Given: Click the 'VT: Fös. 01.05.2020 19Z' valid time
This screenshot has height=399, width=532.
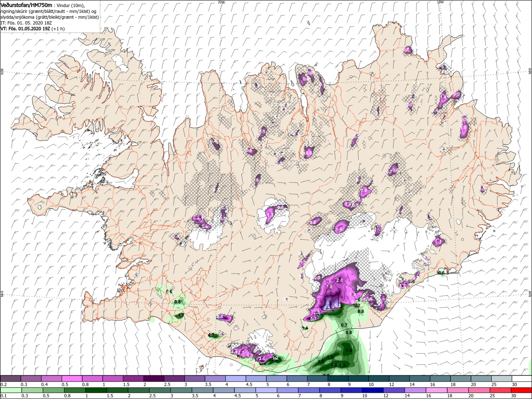Looking at the screenshot, I should click(x=25, y=29).
